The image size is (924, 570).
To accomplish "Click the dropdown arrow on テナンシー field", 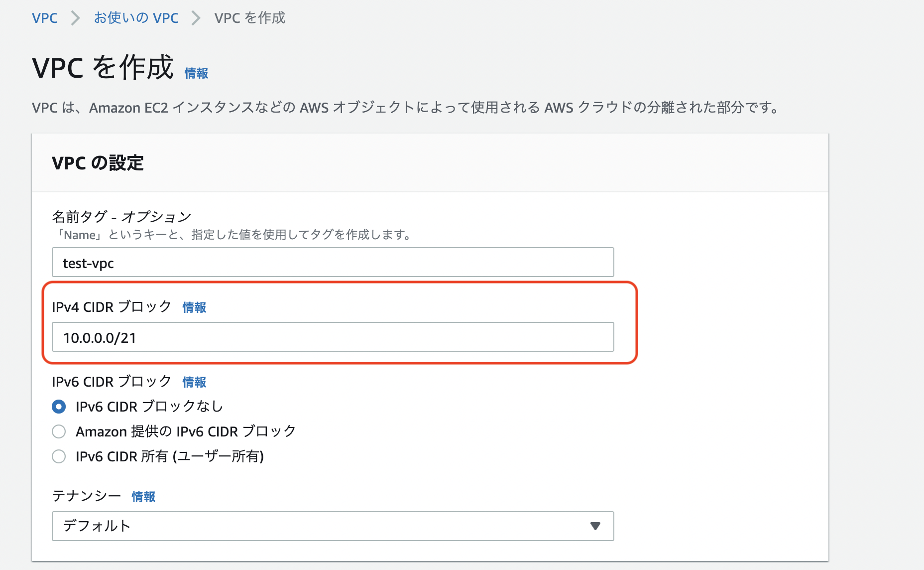I will coord(594,526).
